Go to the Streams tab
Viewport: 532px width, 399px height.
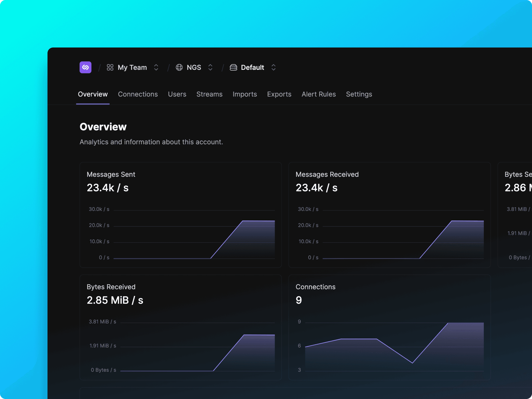[x=209, y=94]
